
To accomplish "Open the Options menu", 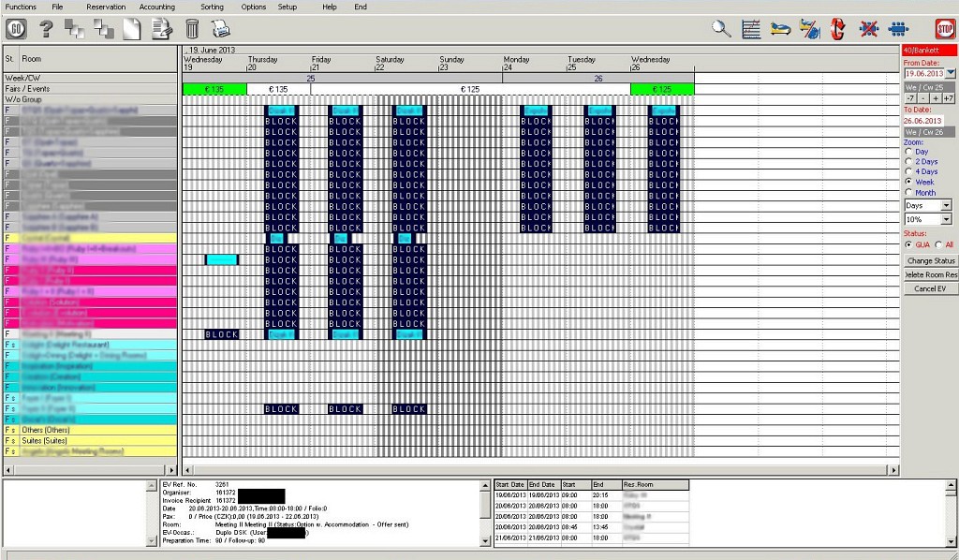I will (253, 7).
